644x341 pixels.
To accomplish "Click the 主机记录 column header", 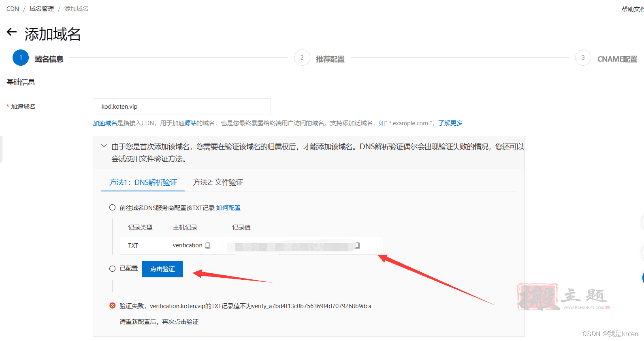I will click(185, 227).
